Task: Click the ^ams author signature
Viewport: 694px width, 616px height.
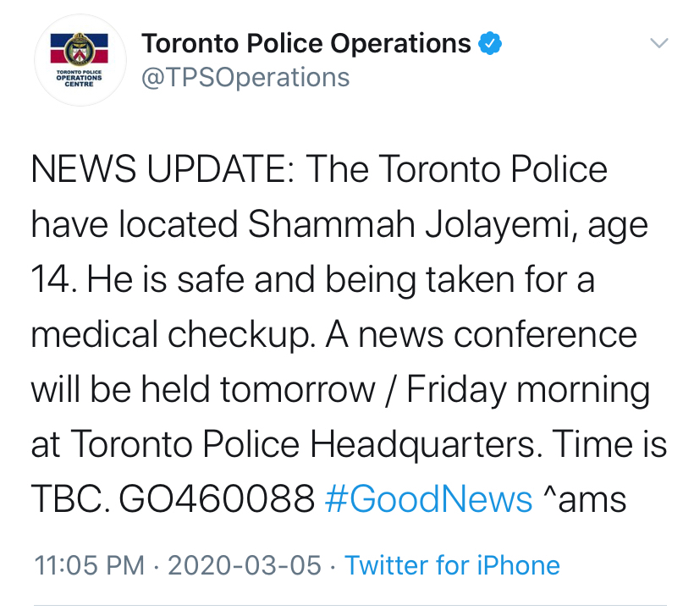Action: click(x=585, y=499)
